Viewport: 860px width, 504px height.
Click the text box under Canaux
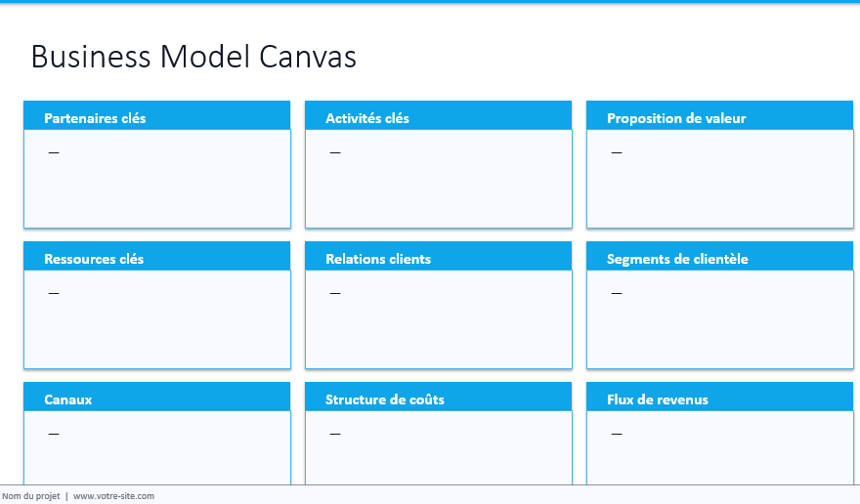(157, 447)
